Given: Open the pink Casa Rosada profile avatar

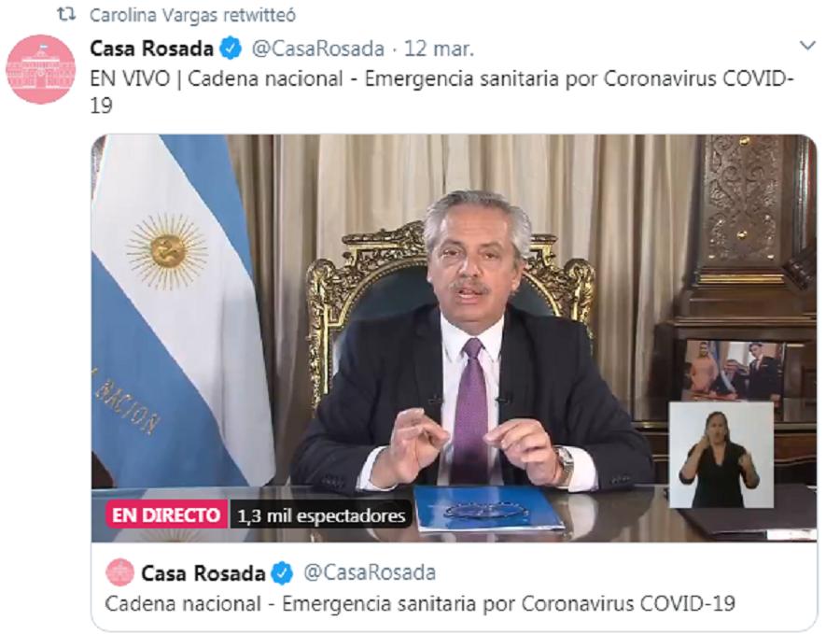Looking at the screenshot, I should [41, 69].
